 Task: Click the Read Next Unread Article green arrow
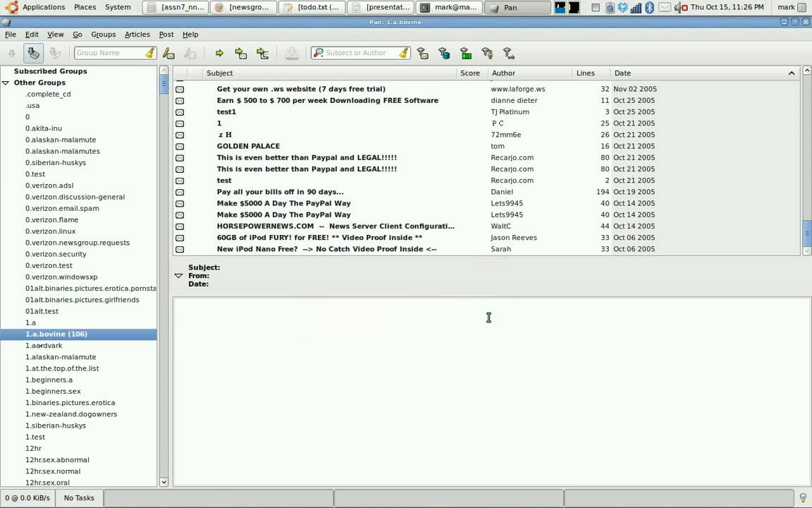219,54
